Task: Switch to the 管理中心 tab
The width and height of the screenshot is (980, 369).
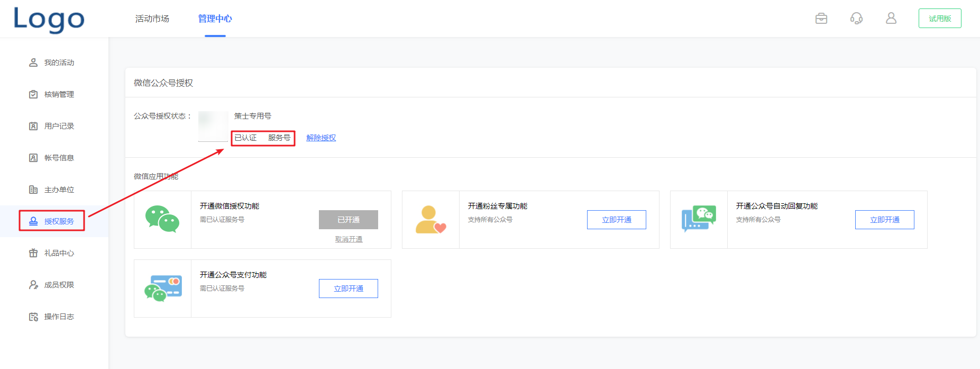Action: [x=215, y=19]
